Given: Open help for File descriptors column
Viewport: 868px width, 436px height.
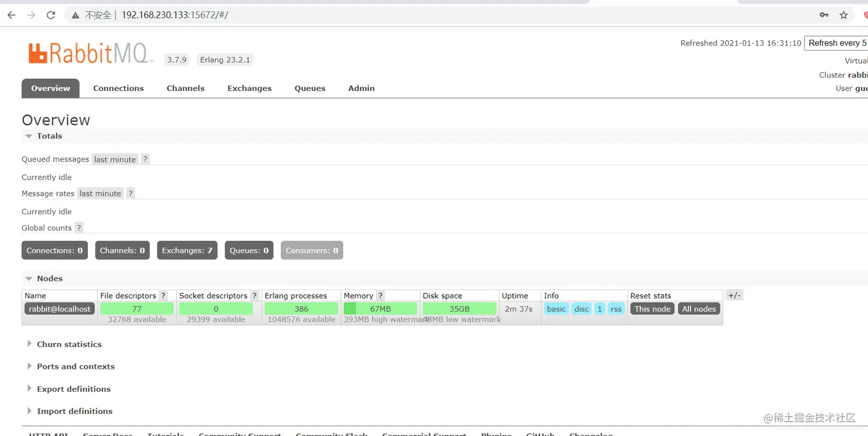Looking at the screenshot, I should click(x=163, y=295).
